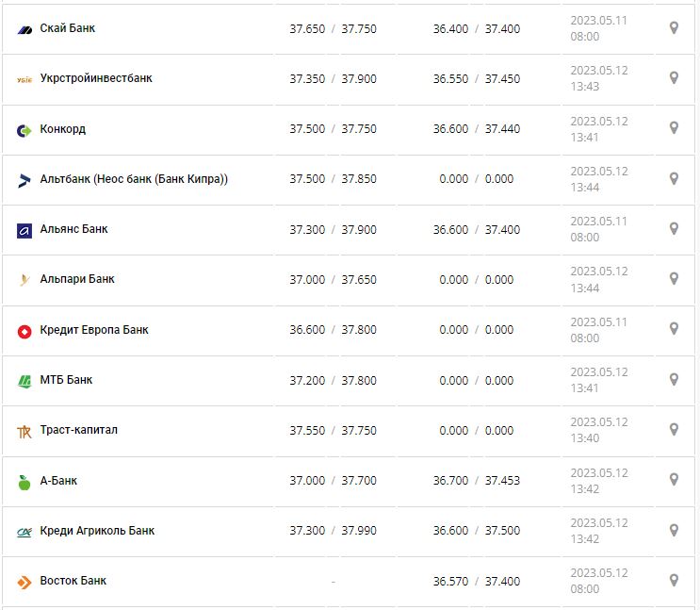Open Альтбанк (Неос банк) link

(x=134, y=179)
